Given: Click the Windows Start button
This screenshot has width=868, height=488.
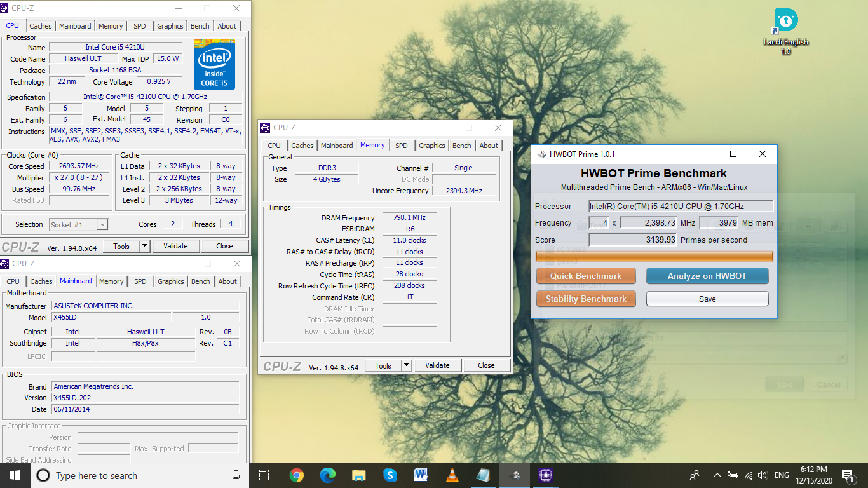Looking at the screenshot, I should tap(15, 475).
